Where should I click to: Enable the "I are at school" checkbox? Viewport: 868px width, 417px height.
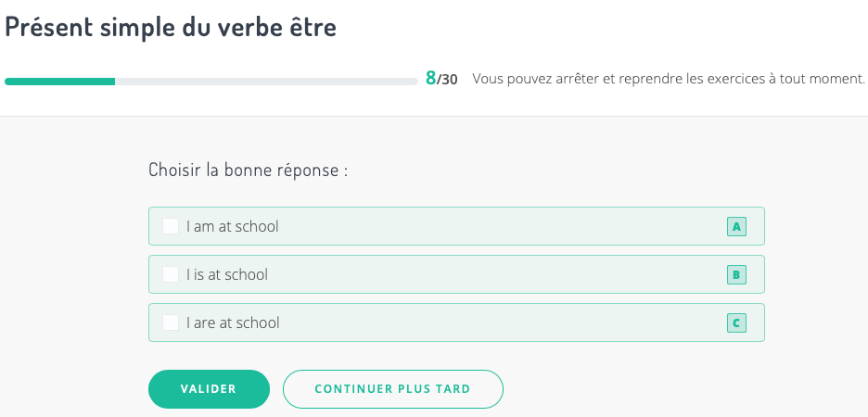[x=171, y=322]
